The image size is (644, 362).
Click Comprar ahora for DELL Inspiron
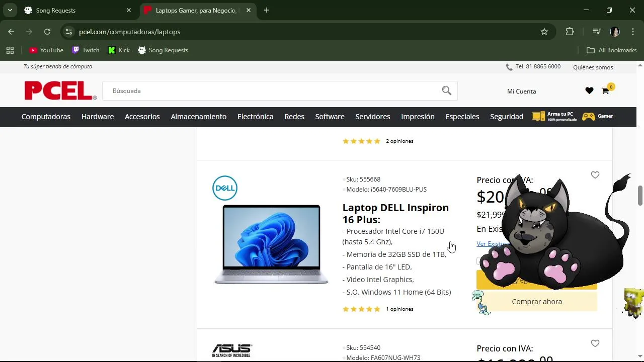point(537,302)
